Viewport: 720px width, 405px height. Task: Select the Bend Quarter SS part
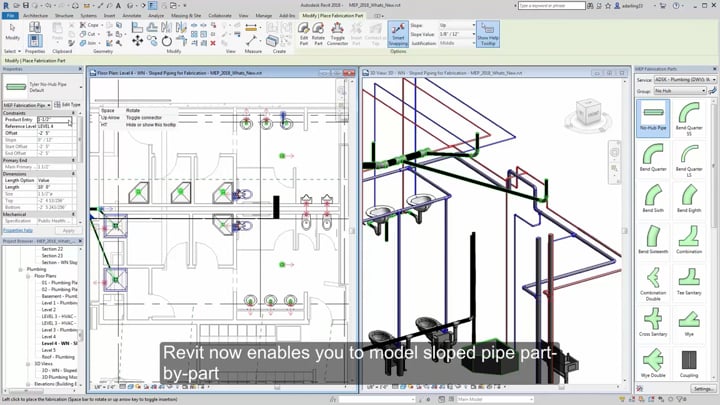pyautogui.click(x=689, y=118)
